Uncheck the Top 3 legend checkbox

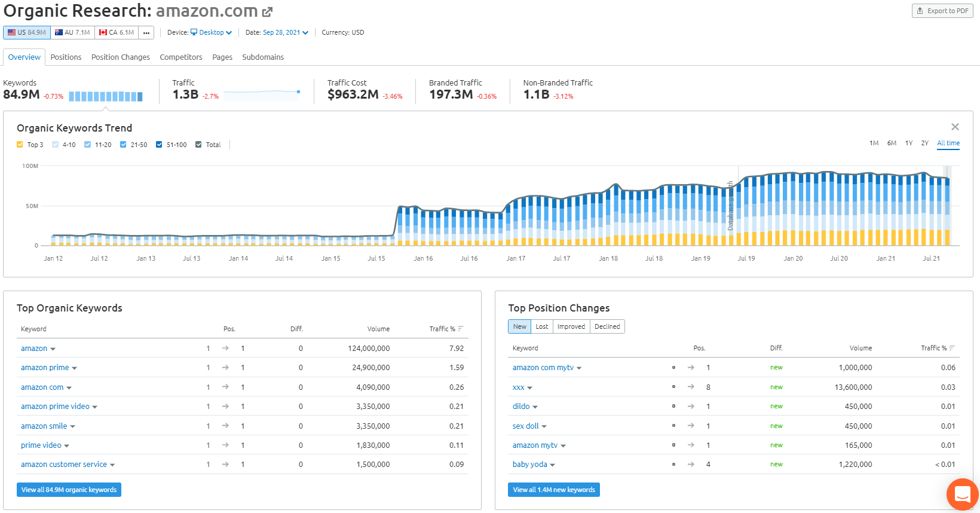click(x=20, y=145)
